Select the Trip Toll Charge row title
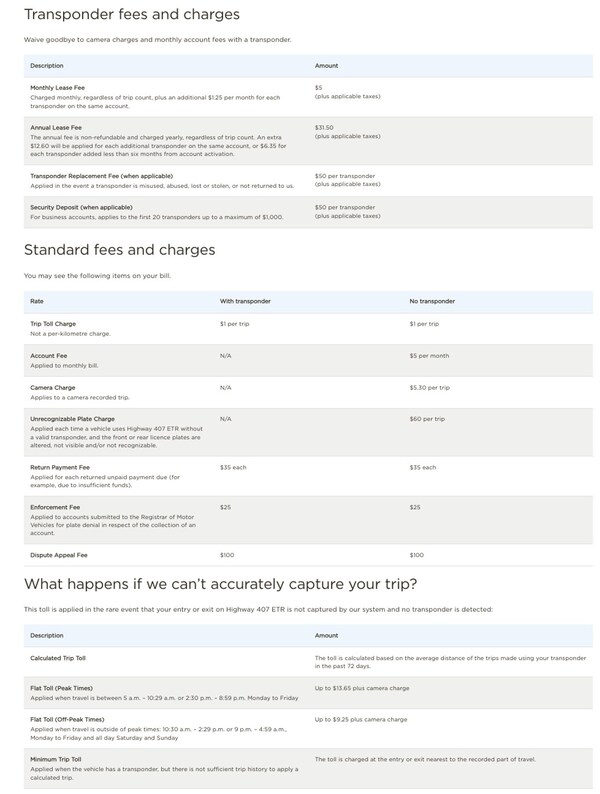Viewport: 600px width, 794px height. [x=54, y=324]
